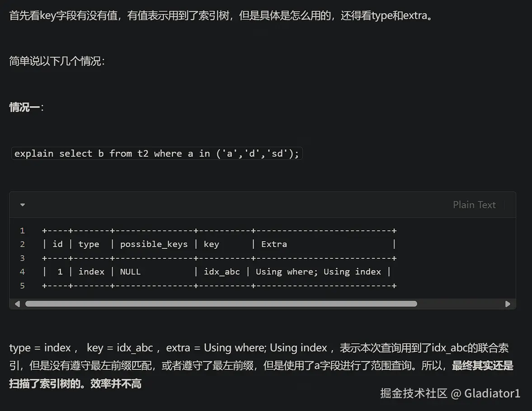This screenshot has height=411, width=532.
Task: Click line number 4 in code block
Action: [x=22, y=272]
